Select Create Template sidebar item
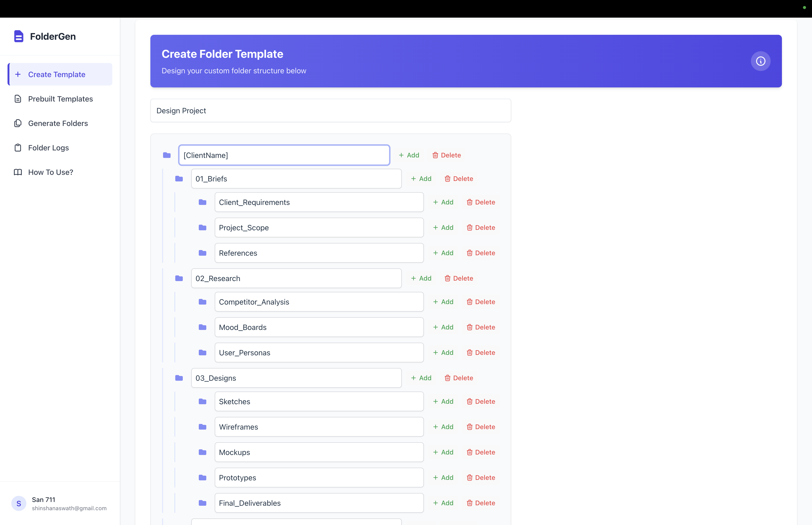 [57, 74]
